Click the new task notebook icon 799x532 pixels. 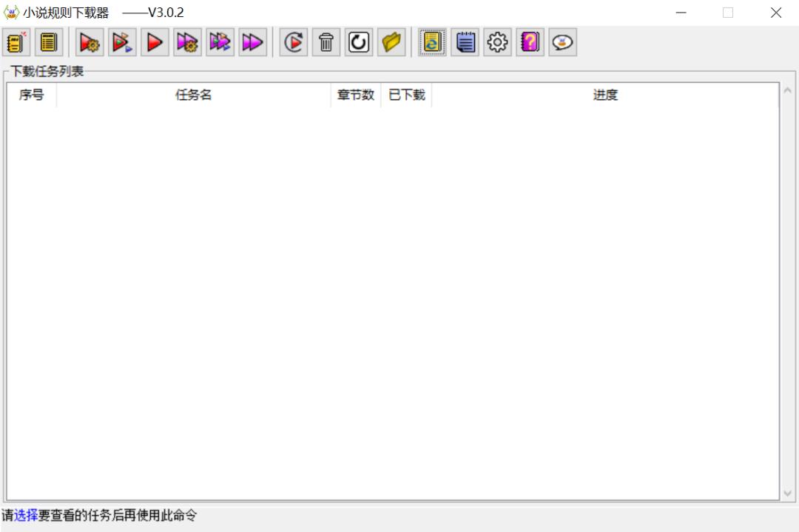(x=16, y=42)
